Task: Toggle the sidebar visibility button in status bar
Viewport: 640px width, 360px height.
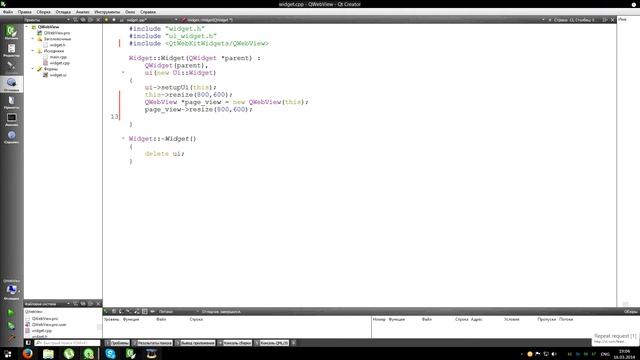Action: coord(28,343)
